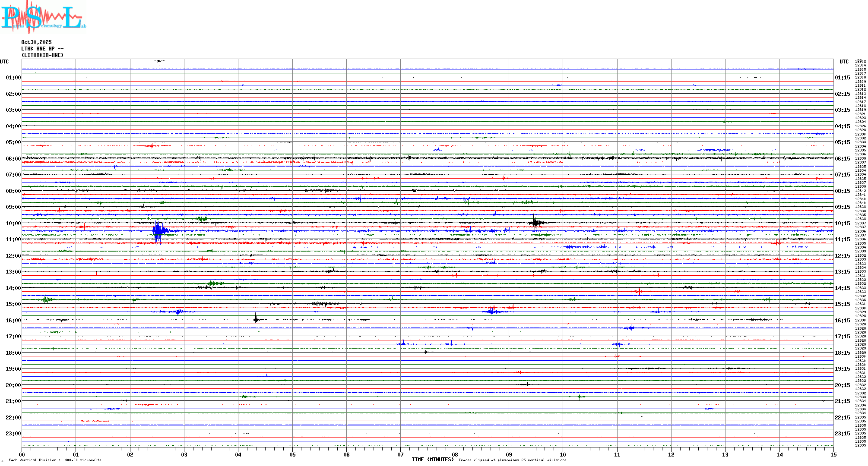Click the Oct30,2025 date label
The image size is (868, 466).
tap(36, 42)
